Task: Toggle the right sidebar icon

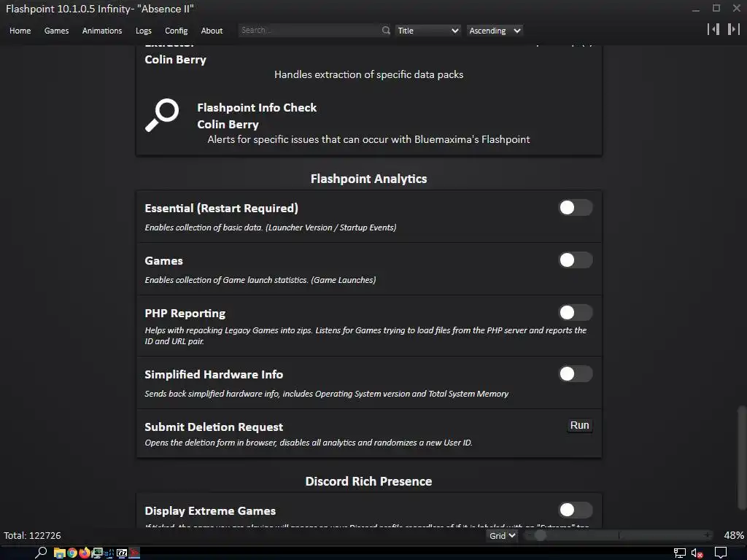Action: [x=733, y=29]
